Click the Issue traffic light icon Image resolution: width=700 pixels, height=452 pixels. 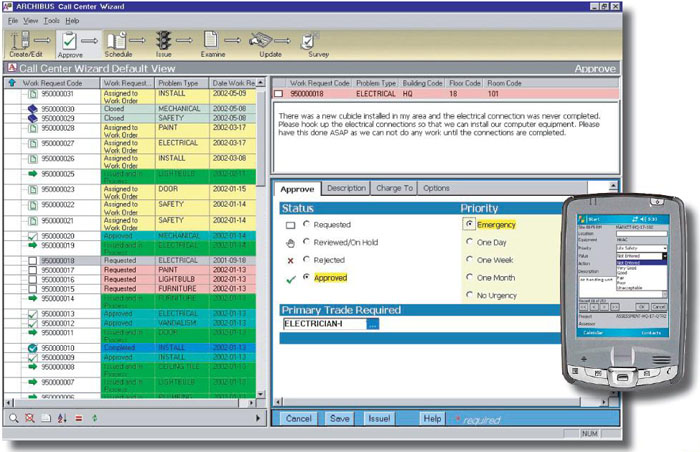[162, 41]
